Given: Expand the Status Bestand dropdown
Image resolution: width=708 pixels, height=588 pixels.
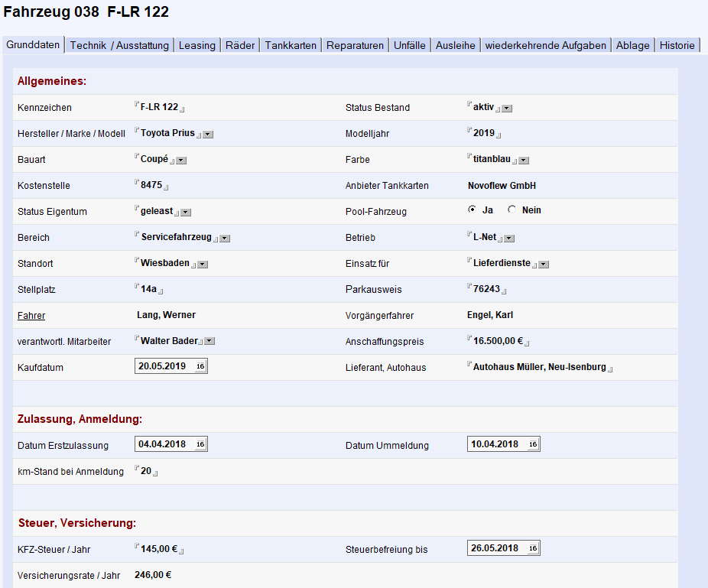Looking at the screenshot, I should point(507,109).
